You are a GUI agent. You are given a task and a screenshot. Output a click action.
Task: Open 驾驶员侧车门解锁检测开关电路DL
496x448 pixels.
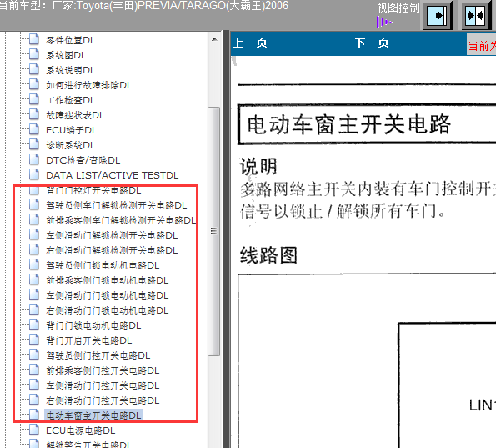click(117, 205)
